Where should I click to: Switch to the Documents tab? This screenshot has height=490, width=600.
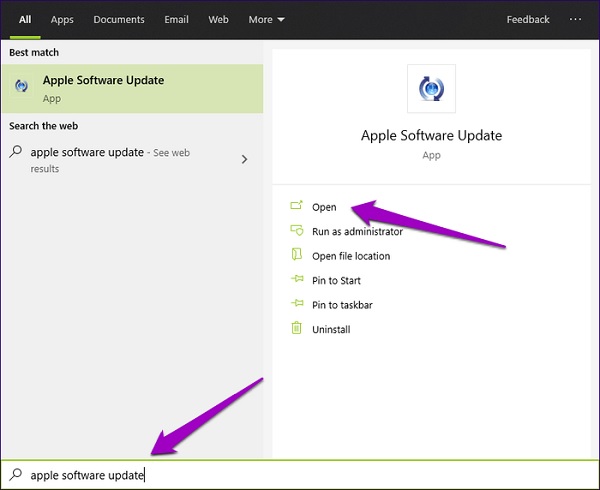pos(119,19)
